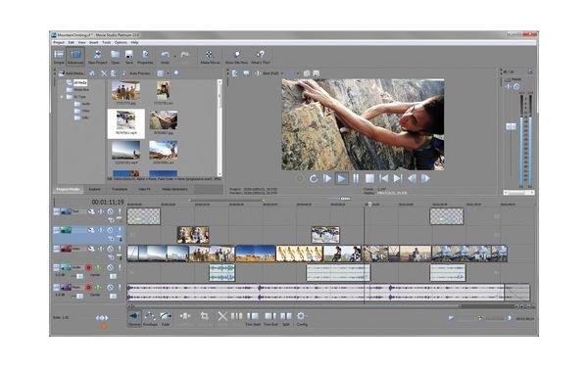Open Track FX on Audio track
The width and height of the screenshot is (588, 369).
98,267
